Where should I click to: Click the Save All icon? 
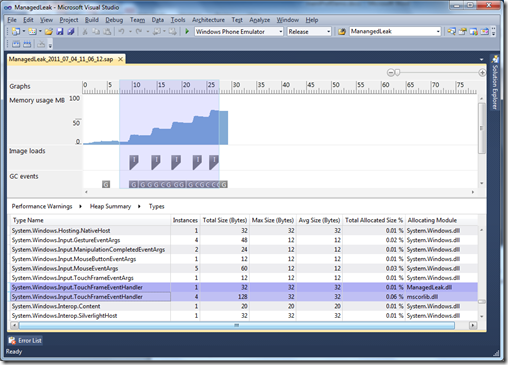coord(71,32)
